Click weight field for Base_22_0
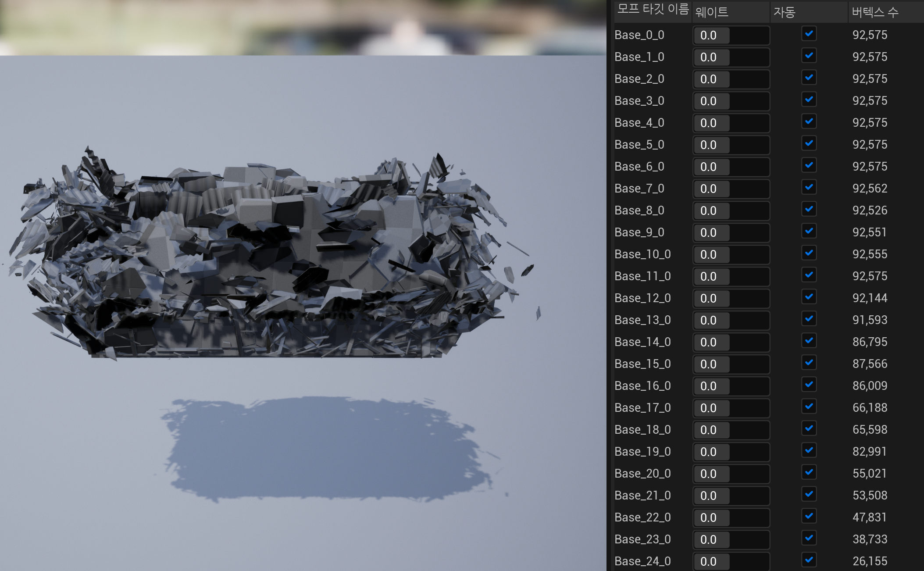This screenshot has width=924, height=571. [731, 517]
